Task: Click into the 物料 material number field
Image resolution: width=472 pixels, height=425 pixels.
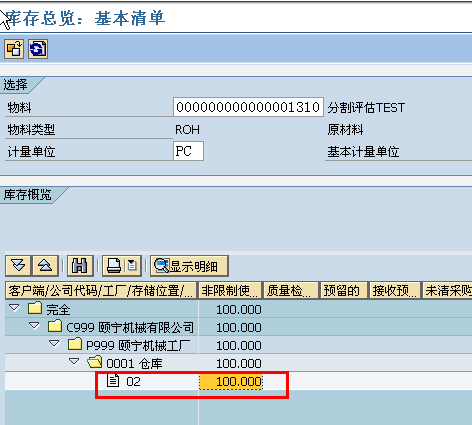Action: (x=248, y=107)
